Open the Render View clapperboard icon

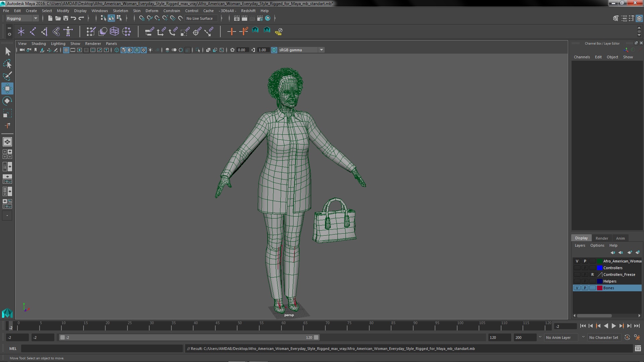(x=236, y=18)
